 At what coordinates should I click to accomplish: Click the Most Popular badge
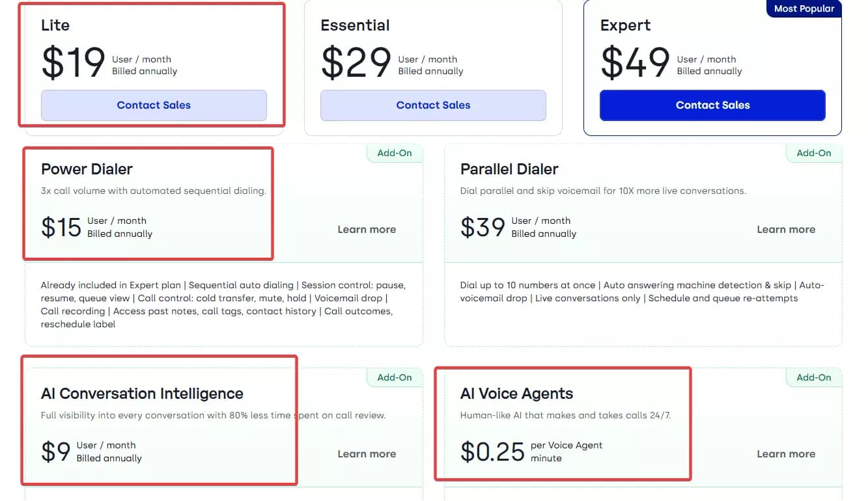point(804,8)
